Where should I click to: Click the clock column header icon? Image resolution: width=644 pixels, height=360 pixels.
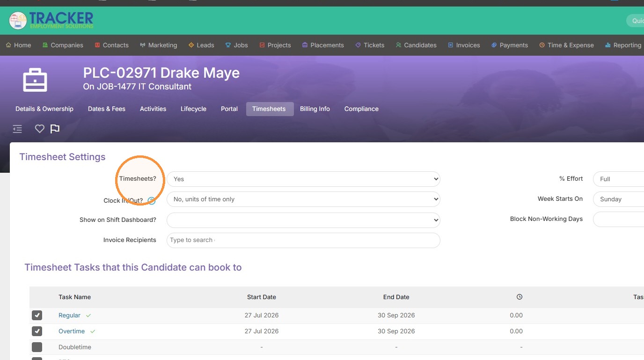[520, 297]
